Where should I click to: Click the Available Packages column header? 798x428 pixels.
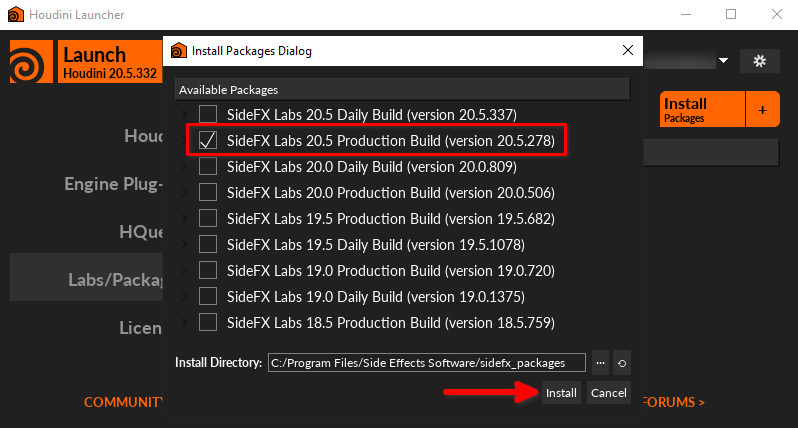click(x=403, y=90)
